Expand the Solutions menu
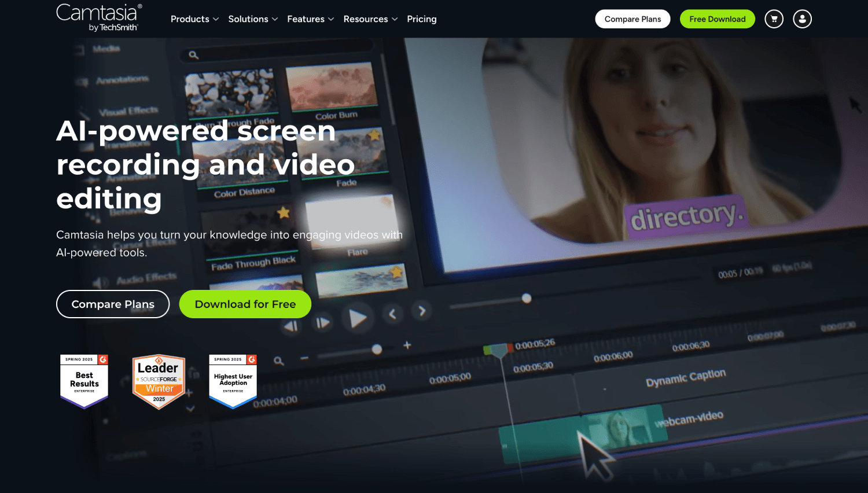Screen dimensions: 868x493 pos(253,19)
